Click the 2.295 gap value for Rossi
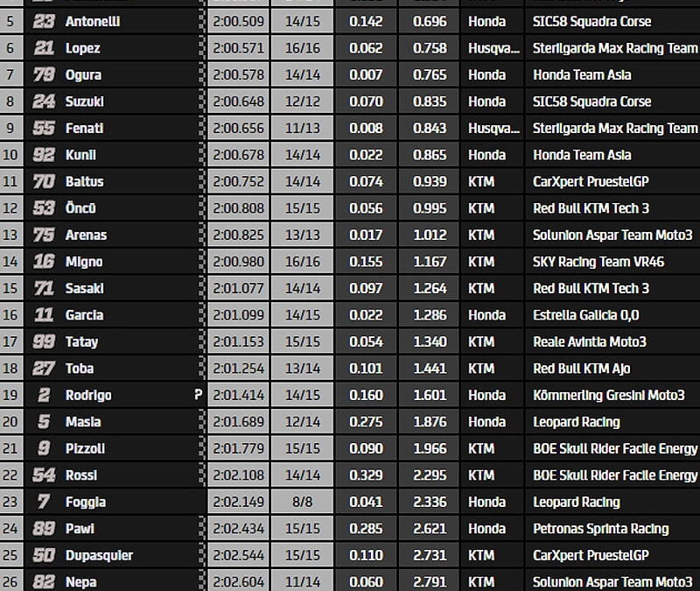 (430, 475)
